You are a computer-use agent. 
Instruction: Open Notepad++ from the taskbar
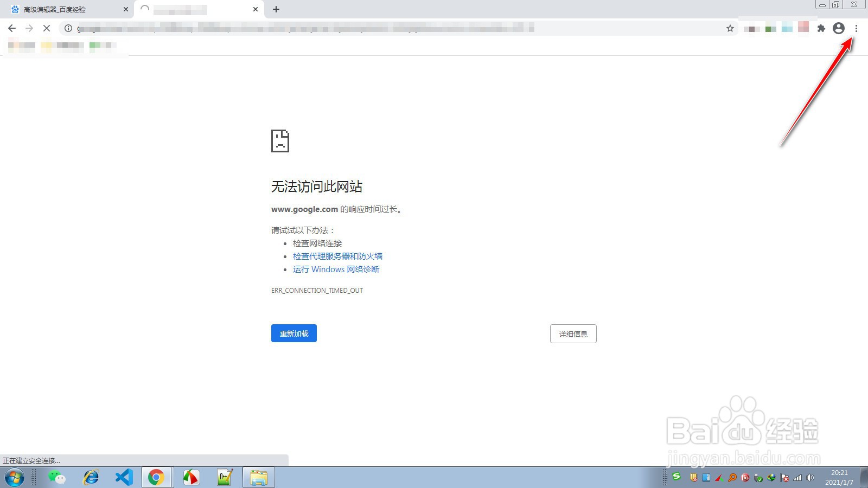(224, 477)
